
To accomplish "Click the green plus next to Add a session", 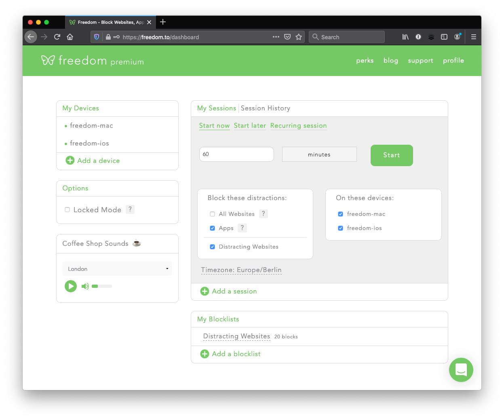I will (205, 291).
